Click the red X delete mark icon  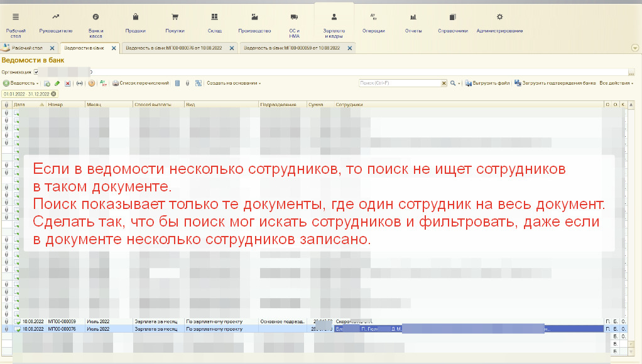[68, 83]
